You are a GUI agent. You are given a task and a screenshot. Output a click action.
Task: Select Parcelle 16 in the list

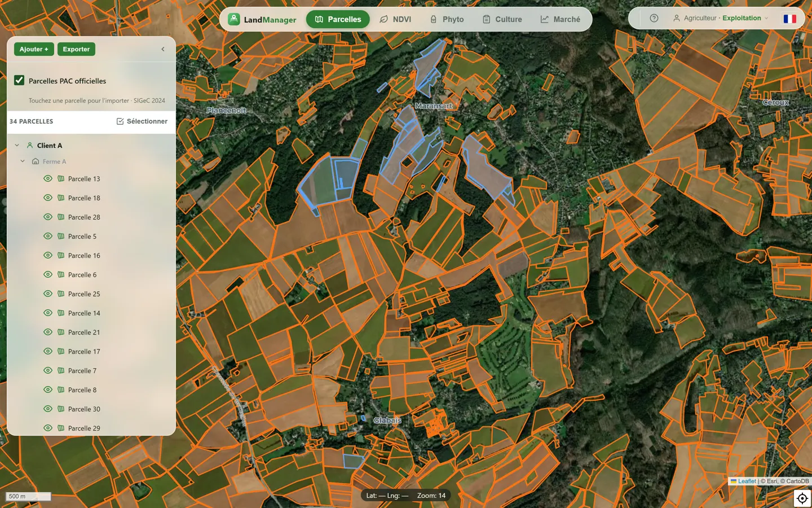pos(84,256)
